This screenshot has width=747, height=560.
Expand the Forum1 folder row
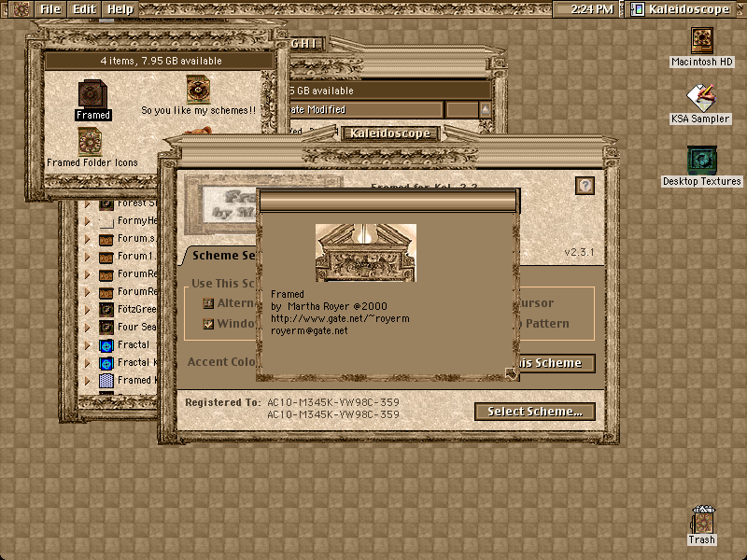[87, 257]
